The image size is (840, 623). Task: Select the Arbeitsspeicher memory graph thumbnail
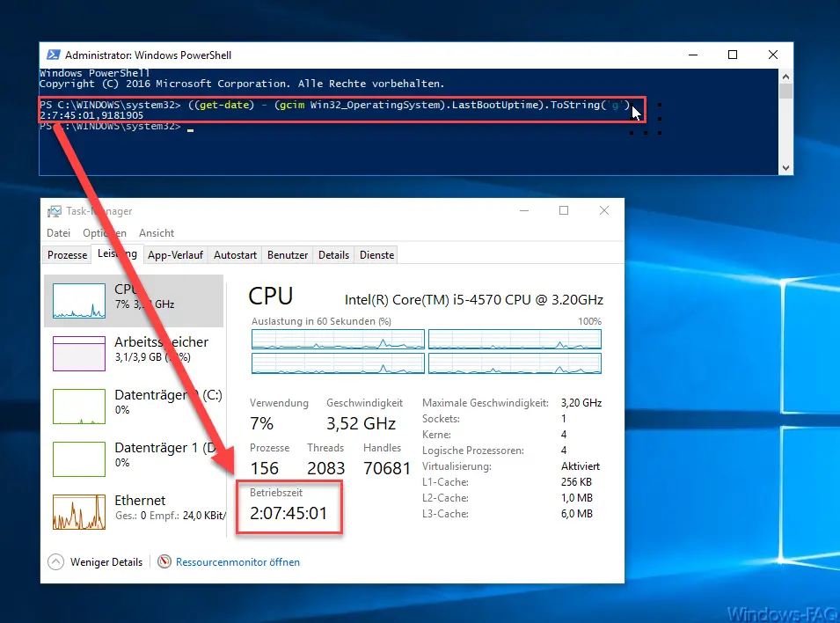pos(79,354)
